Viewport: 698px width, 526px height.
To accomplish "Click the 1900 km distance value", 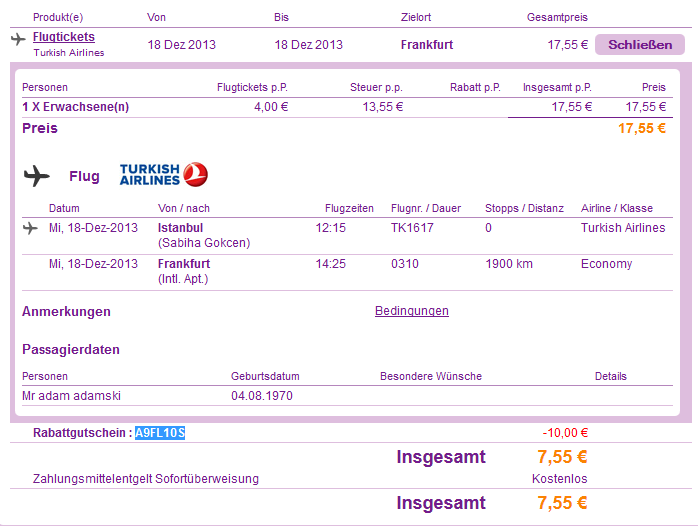I will [509, 264].
